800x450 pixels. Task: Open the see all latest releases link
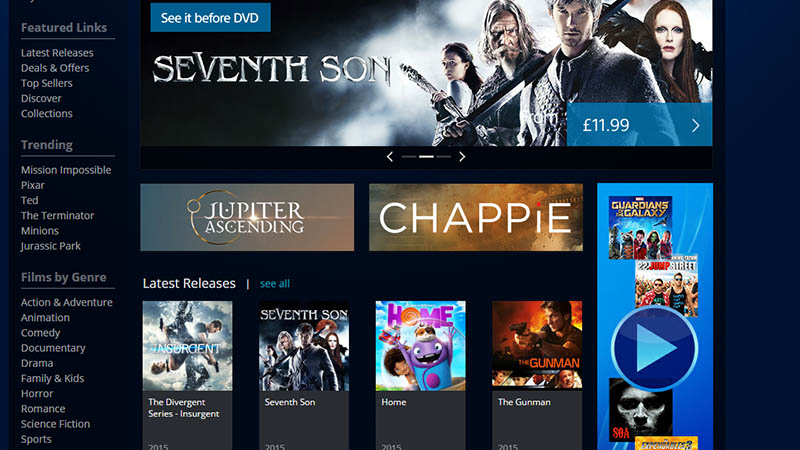point(274,284)
